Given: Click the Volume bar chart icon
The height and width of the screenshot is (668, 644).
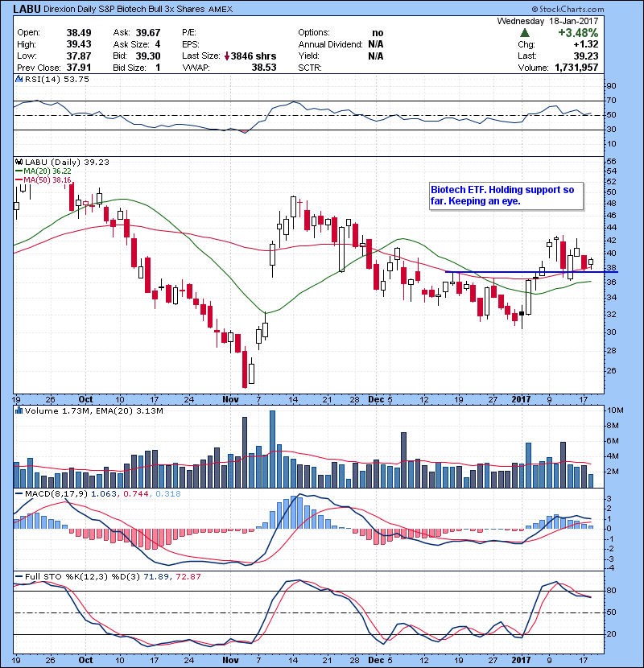Looking at the screenshot, I should [19, 410].
